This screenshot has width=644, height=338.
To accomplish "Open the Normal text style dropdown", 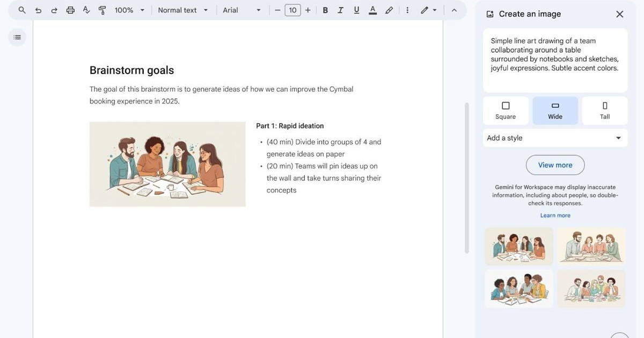I will click(x=183, y=10).
